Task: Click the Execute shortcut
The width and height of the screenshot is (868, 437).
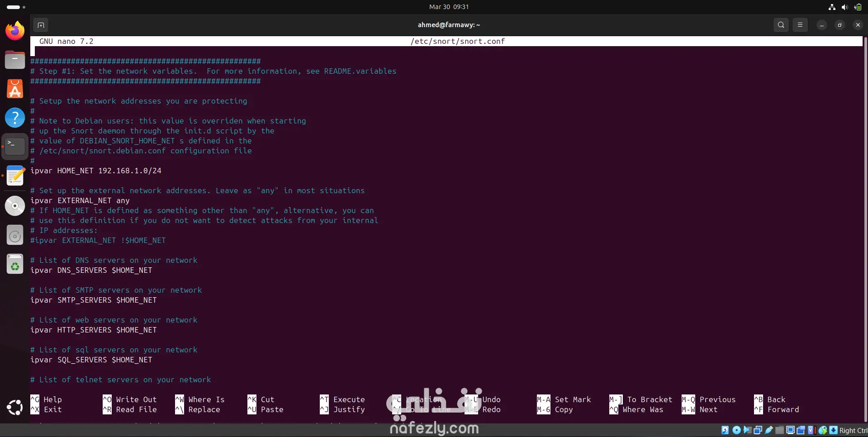Action: pos(342,399)
